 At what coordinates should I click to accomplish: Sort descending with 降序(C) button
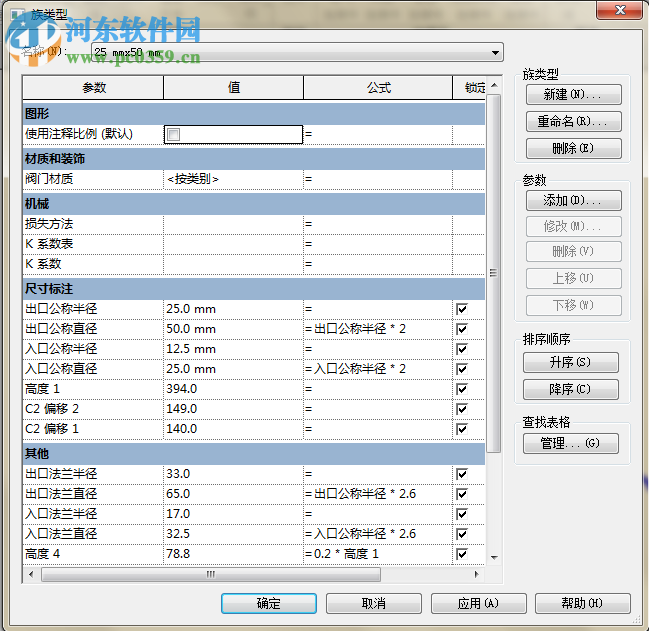tap(571, 389)
